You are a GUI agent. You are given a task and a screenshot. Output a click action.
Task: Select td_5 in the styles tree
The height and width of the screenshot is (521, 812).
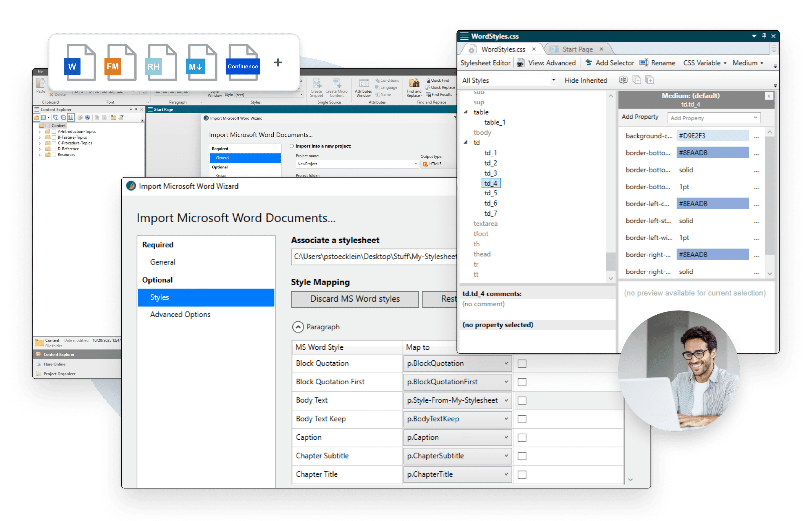click(x=491, y=193)
